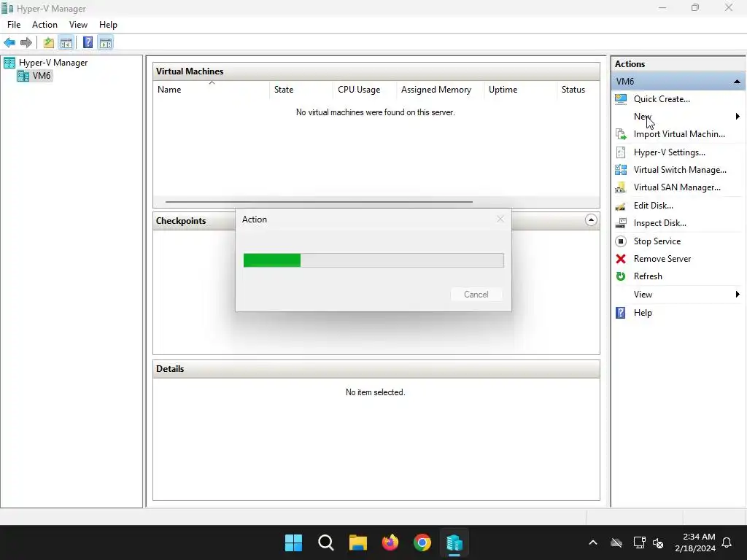Open the Windows Start button
The height and width of the screenshot is (560, 747).
point(293,542)
